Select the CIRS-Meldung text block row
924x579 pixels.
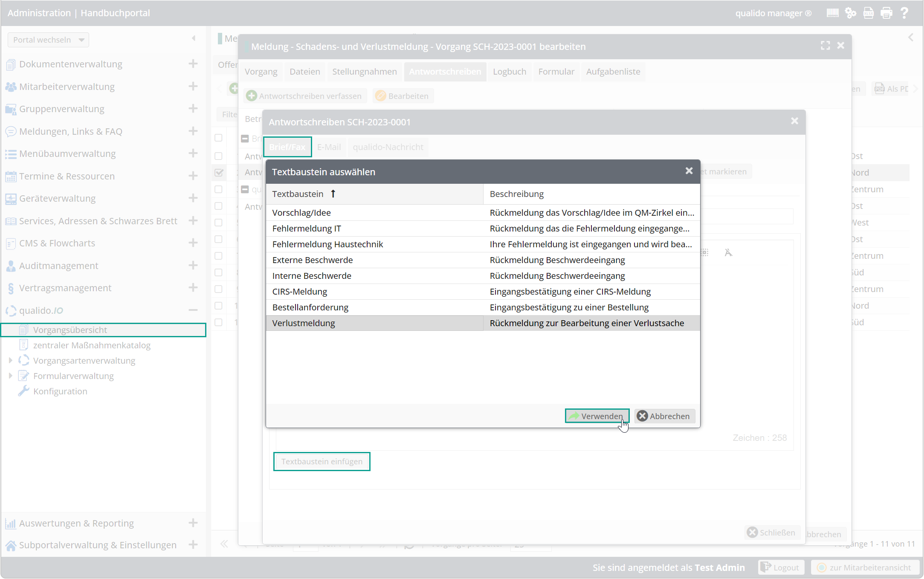tap(483, 292)
